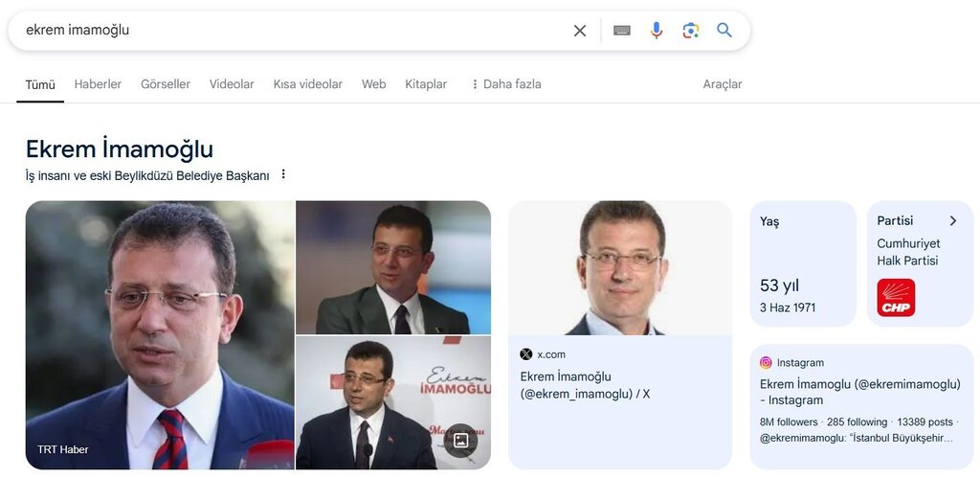This screenshot has width=980, height=478.
Task: Open the large TRT Haber photo
Action: point(160,335)
